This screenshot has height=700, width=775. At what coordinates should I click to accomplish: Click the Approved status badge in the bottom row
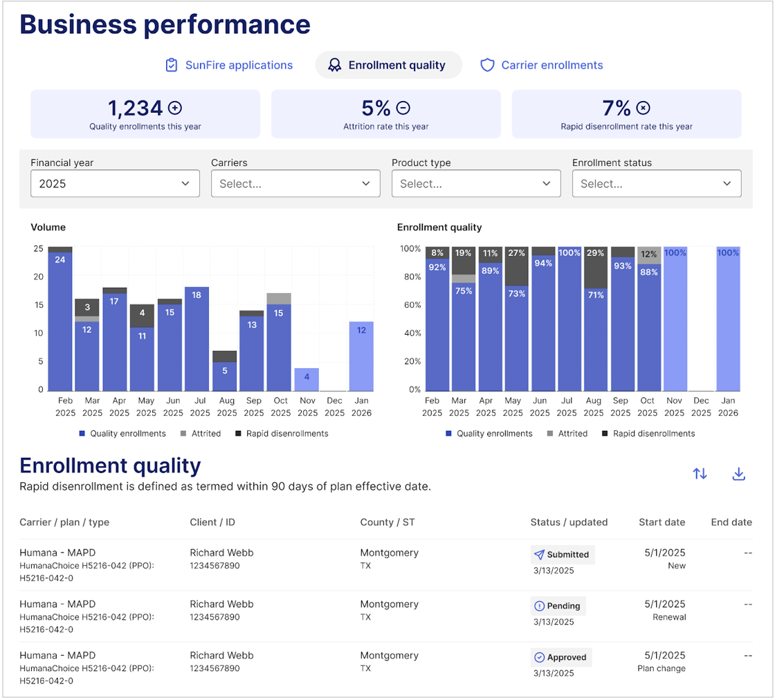pyautogui.click(x=560, y=657)
